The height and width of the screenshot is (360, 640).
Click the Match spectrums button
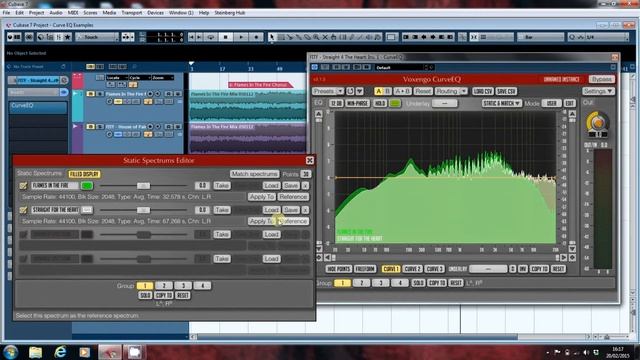254,174
